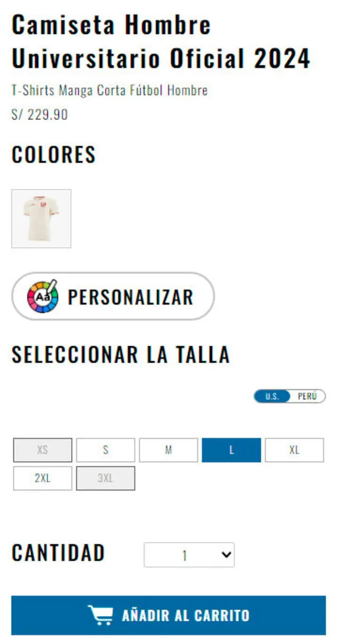
Task: Select size XL for the jersey
Action: click(x=294, y=450)
